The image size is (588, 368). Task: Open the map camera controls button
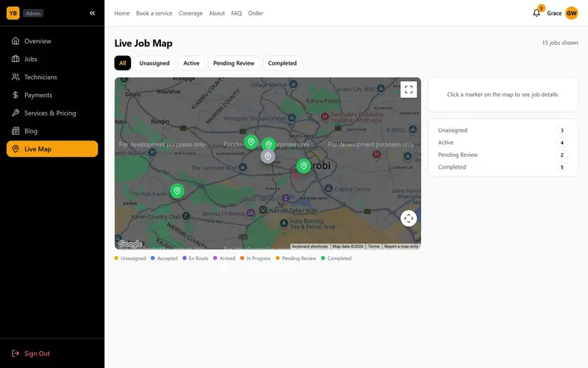click(x=409, y=218)
